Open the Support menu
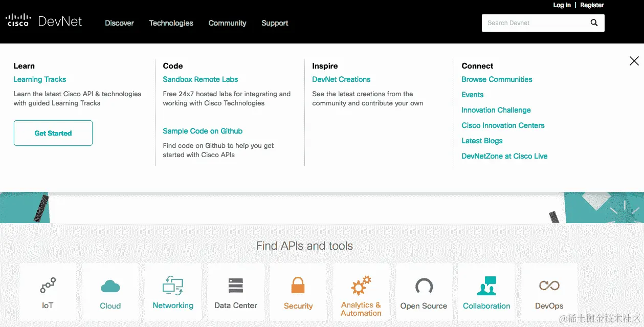644x327 pixels. pos(275,23)
